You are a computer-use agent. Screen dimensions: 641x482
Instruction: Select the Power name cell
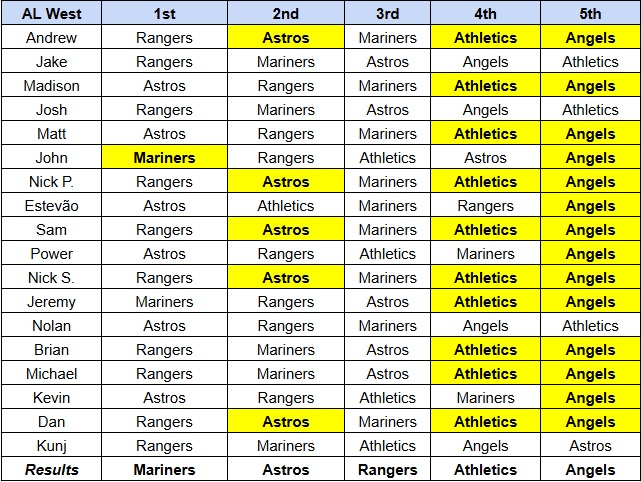tap(51, 254)
